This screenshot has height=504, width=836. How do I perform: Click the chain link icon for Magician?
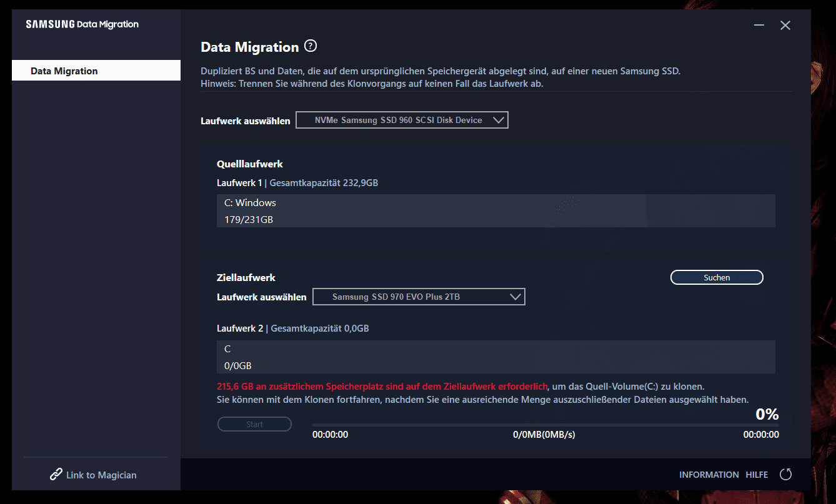[56, 475]
